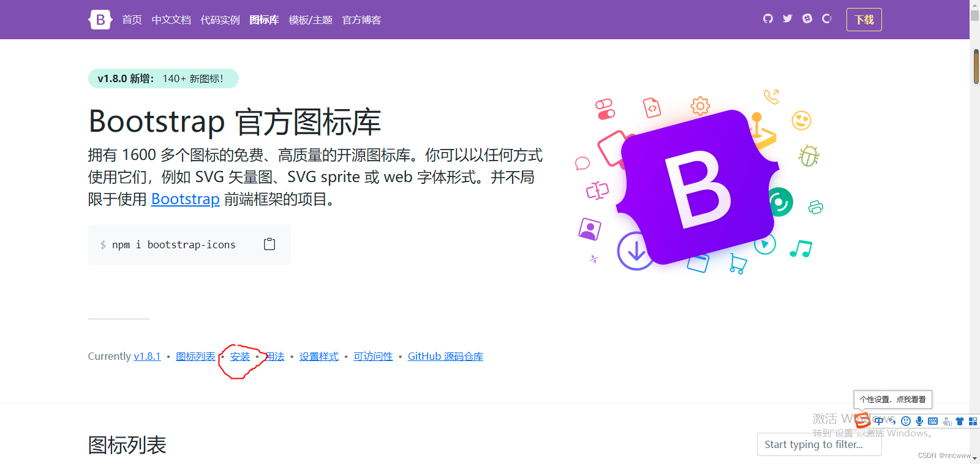
Task: Open the v1.8.0 新增 140+ 新图标 badge
Action: coord(163,78)
